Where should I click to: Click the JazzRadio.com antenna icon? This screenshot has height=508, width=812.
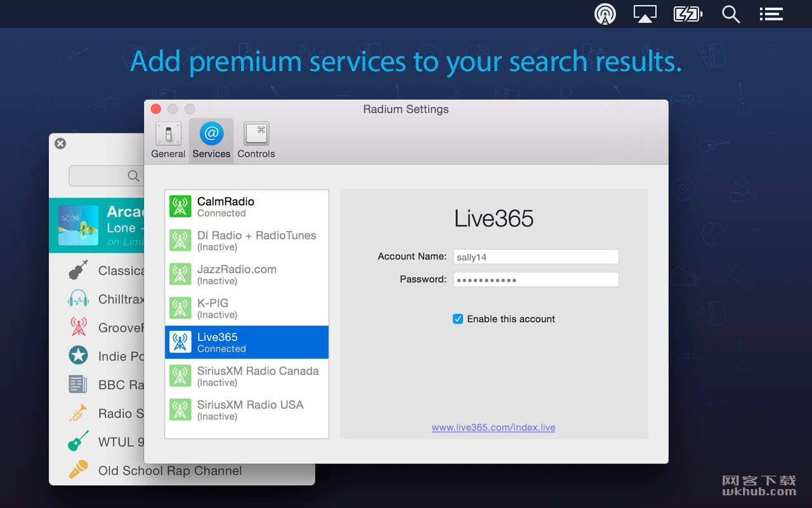(x=180, y=274)
